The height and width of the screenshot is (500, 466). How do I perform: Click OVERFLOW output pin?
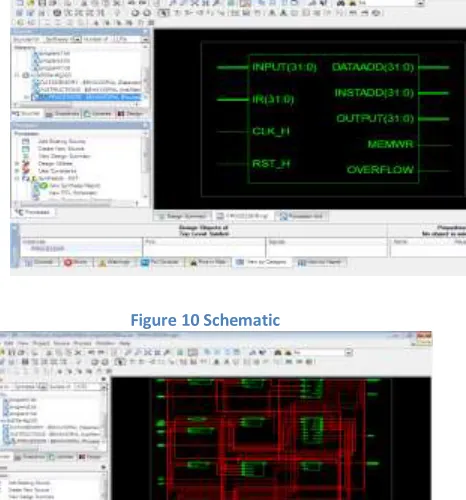pyautogui.click(x=380, y=170)
